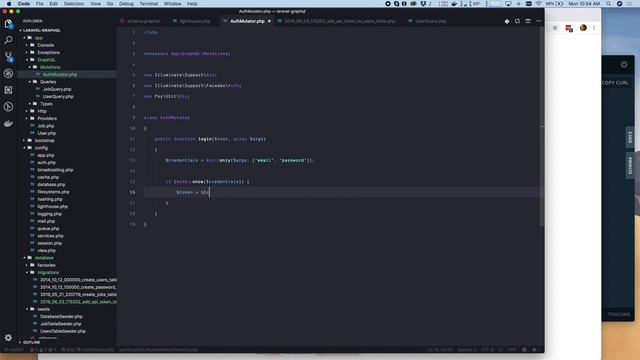
Task: Open the Docker view in activity bar
Action: coord(8,124)
